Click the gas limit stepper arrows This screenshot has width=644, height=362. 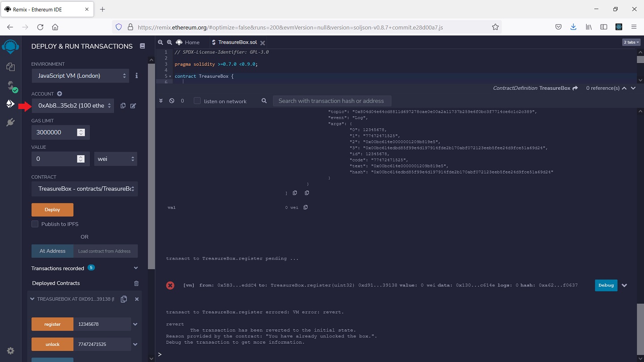[81, 132]
